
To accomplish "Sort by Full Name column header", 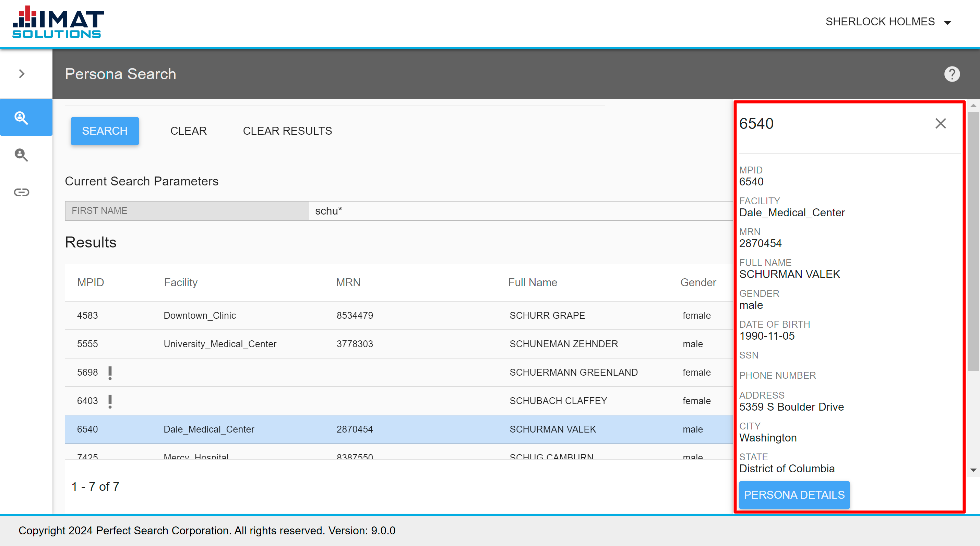I will click(x=533, y=282).
